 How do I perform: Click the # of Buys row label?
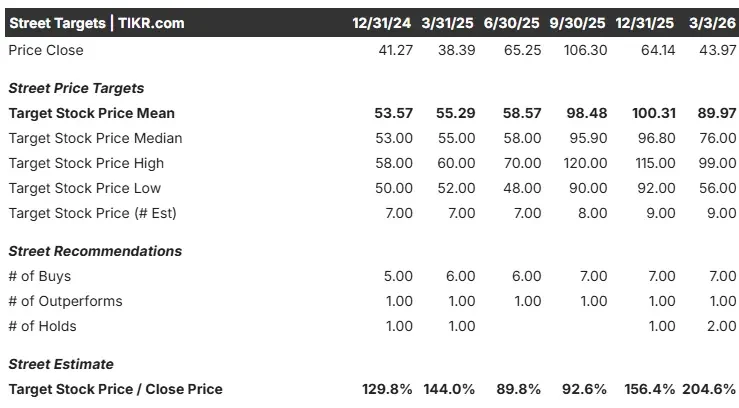40,276
